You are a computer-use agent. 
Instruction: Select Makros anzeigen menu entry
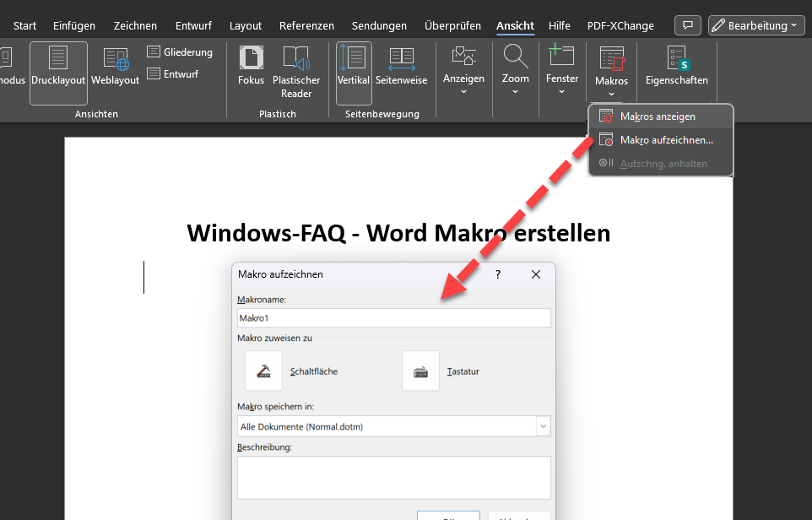[x=657, y=116]
